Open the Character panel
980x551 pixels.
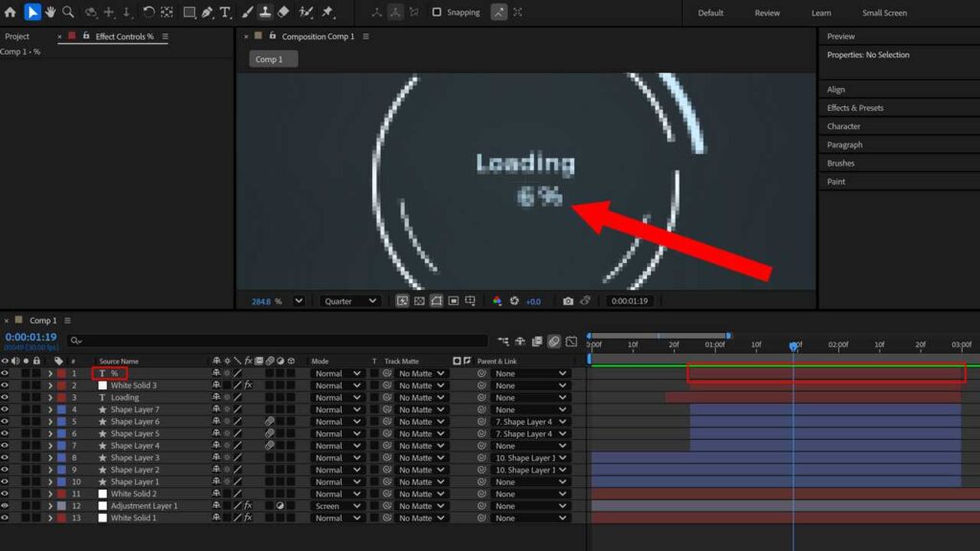coord(843,126)
